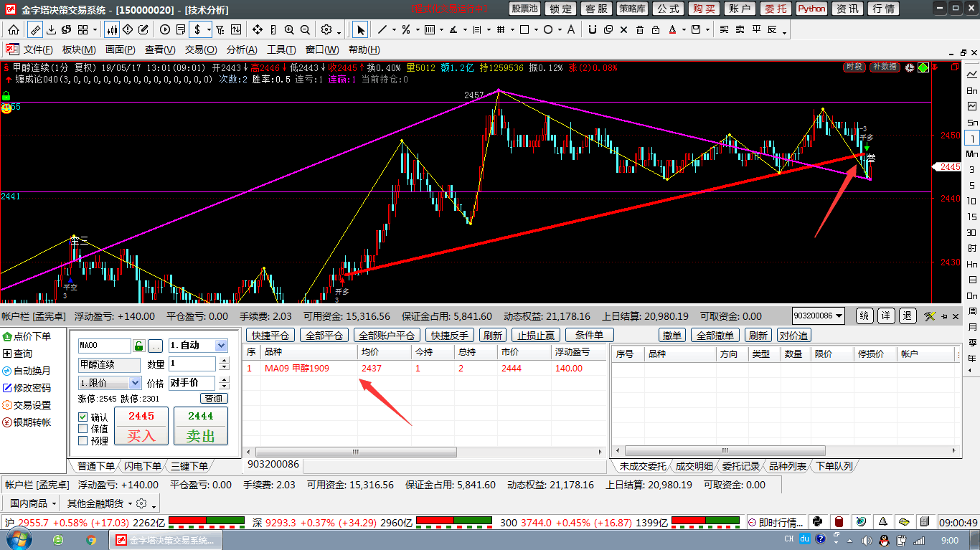The width and height of the screenshot is (980, 550).
Task: Click the 快捷反手 button
Action: [x=449, y=335]
